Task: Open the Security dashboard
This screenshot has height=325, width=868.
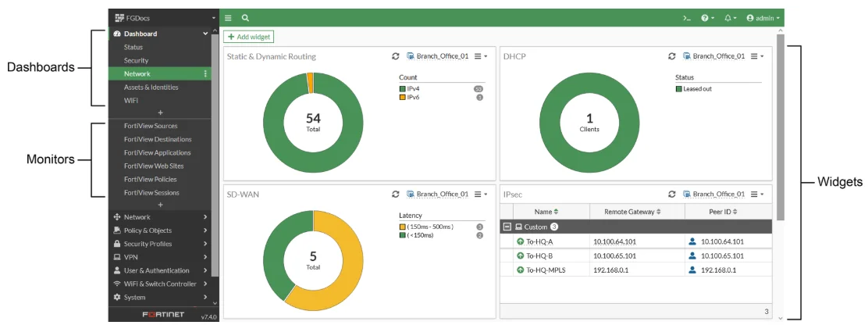Action: click(136, 60)
